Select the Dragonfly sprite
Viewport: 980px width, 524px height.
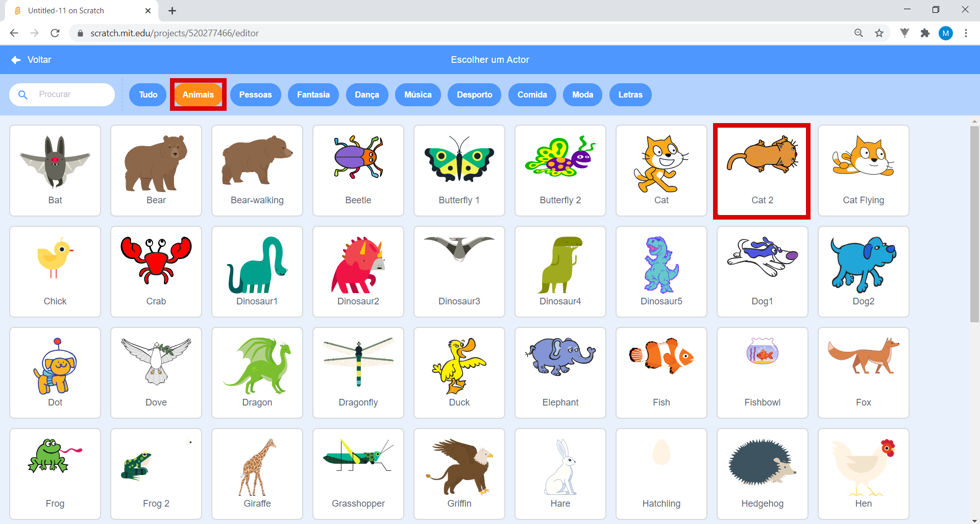coord(358,373)
